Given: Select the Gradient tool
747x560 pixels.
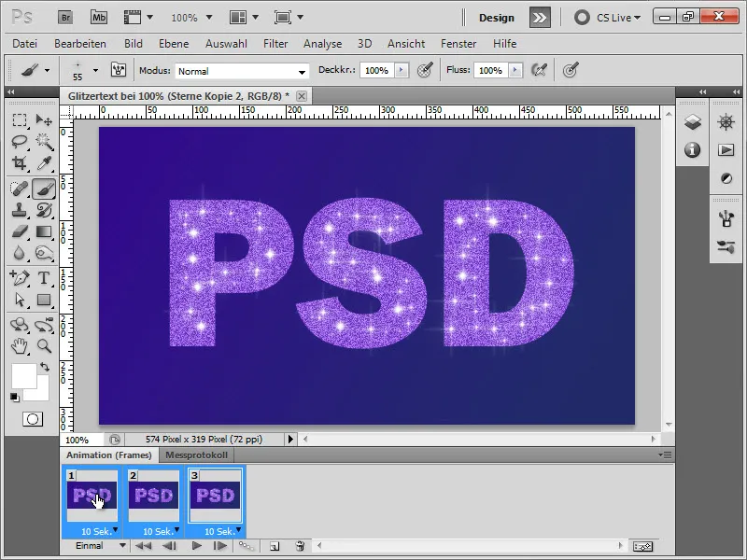Looking at the screenshot, I should [44, 231].
